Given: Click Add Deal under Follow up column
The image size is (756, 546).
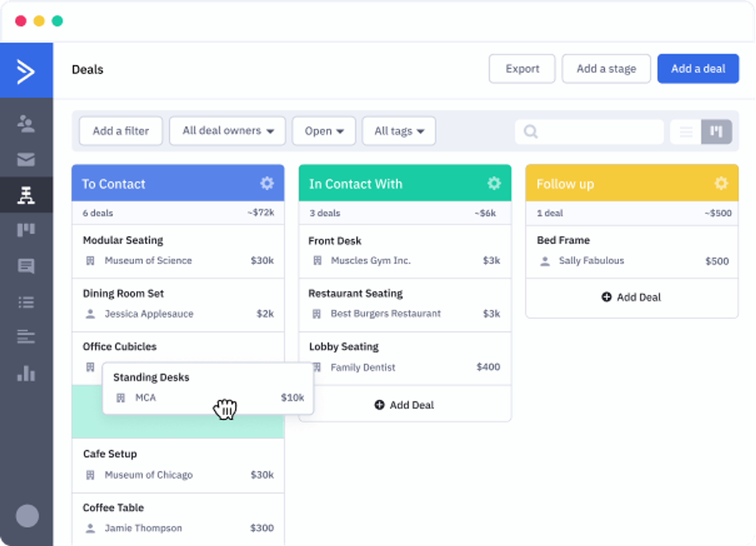Looking at the screenshot, I should pos(632,297).
